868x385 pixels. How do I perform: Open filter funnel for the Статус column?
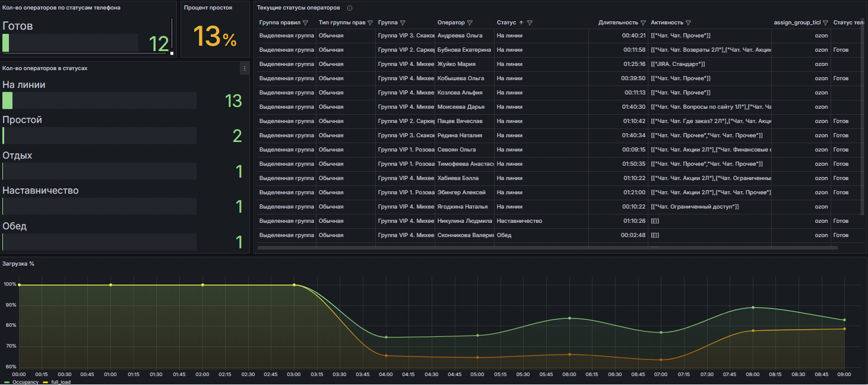[530, 23]
